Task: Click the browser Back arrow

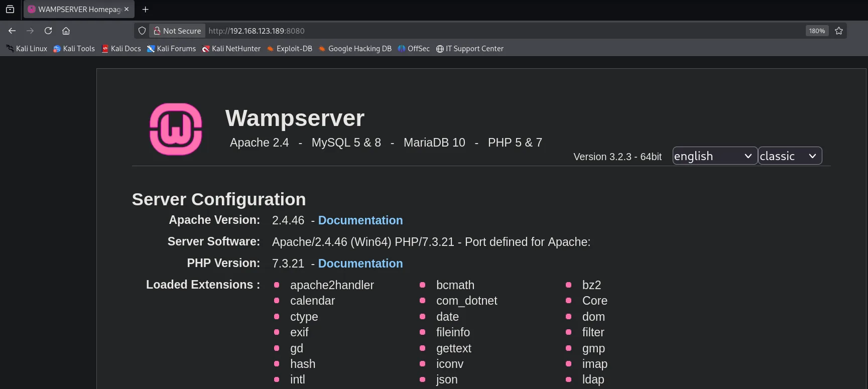Action: click(12, 31)
